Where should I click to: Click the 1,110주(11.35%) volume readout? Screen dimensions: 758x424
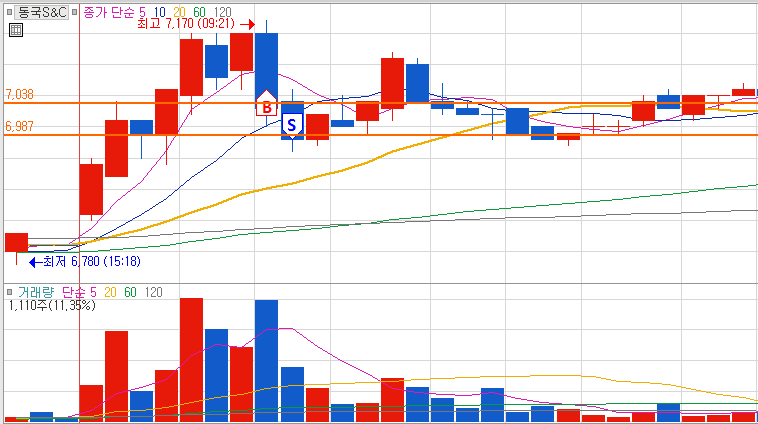pos(52,305)
